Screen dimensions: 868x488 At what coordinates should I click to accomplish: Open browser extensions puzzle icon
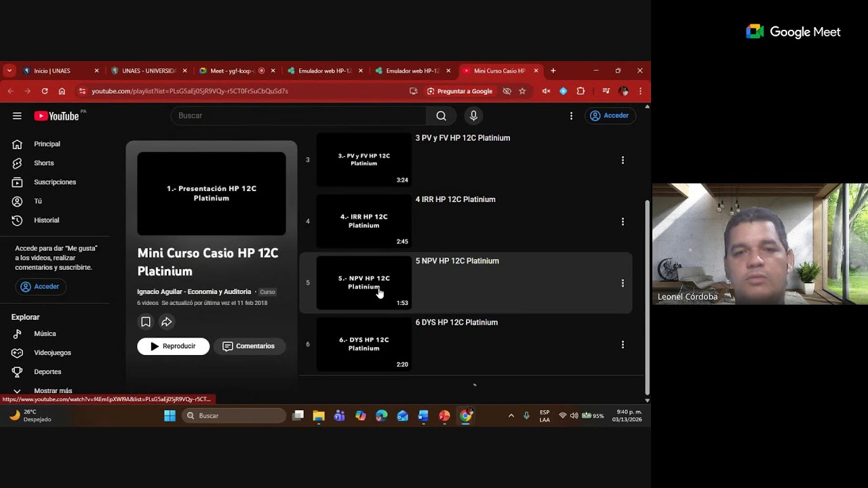(580, 91)
